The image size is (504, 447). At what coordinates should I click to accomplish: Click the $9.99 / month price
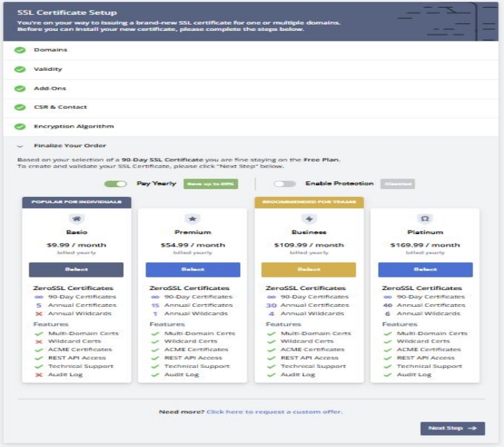point(76,245)
